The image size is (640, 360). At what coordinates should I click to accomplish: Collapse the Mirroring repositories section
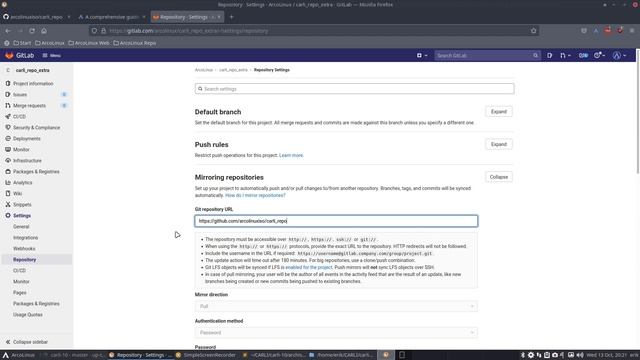tap(499, 177)
